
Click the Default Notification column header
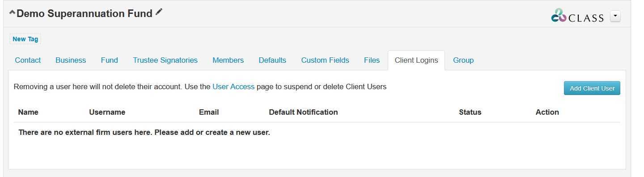(303, 112)
